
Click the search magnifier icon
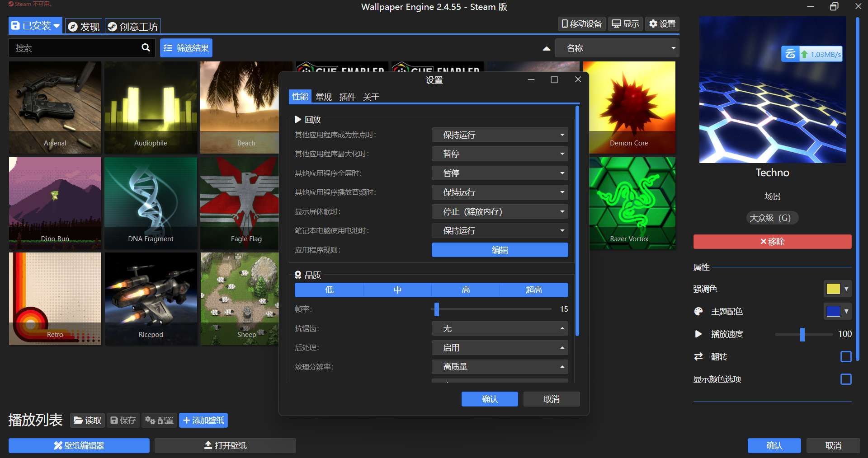tap(146, 47)
